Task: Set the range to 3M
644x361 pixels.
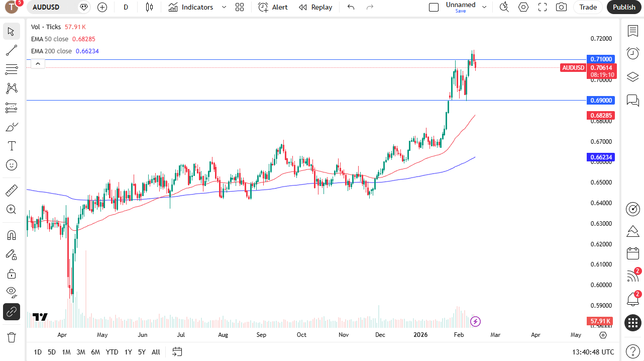Action: [81, 352]
